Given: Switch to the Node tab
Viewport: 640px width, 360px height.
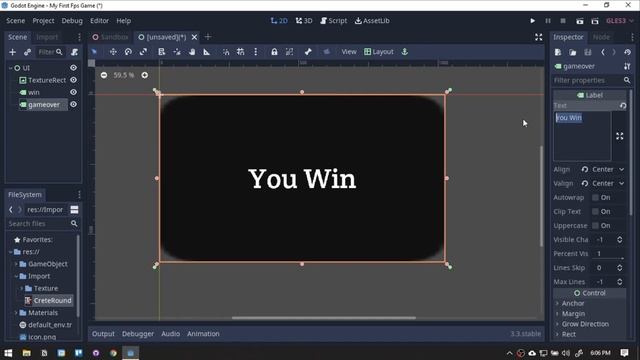Looking at the screenshot, I should 601,37.
